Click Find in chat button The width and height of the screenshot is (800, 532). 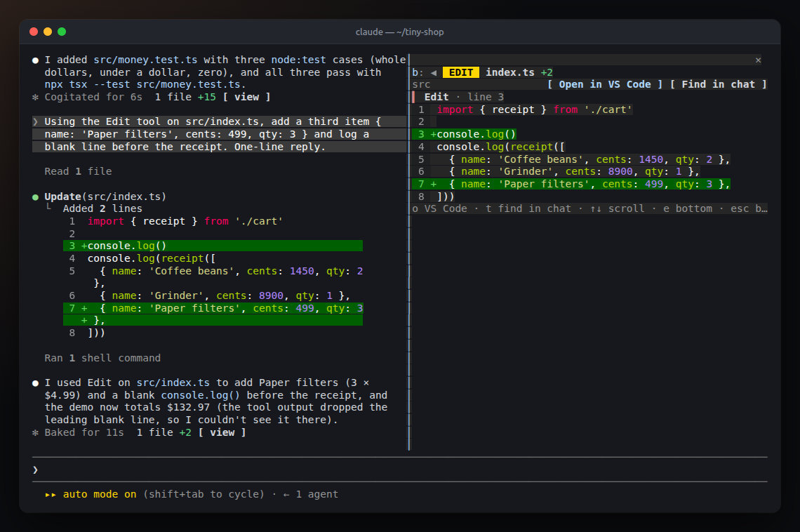coord(719,85)
